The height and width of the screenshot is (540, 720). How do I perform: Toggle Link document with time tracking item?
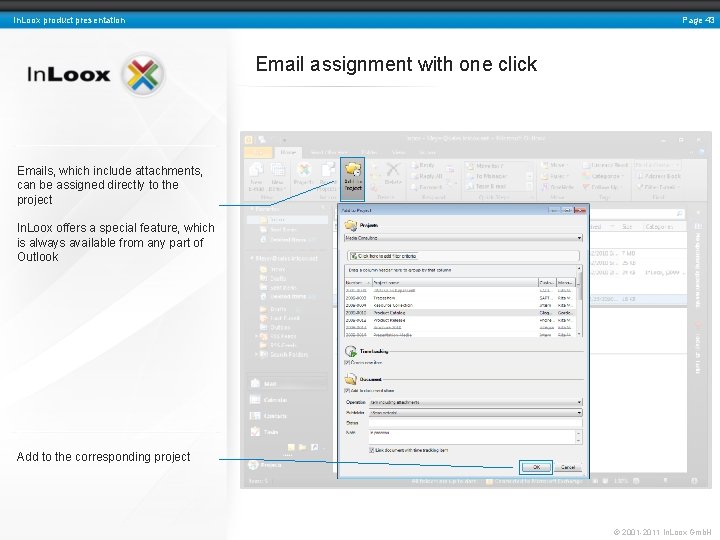click(x=371, y=450)
